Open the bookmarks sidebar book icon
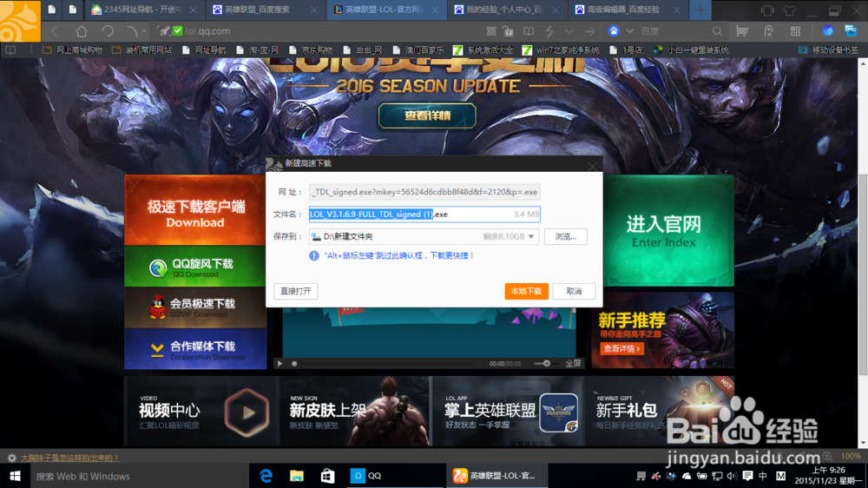 pos(10,49)
